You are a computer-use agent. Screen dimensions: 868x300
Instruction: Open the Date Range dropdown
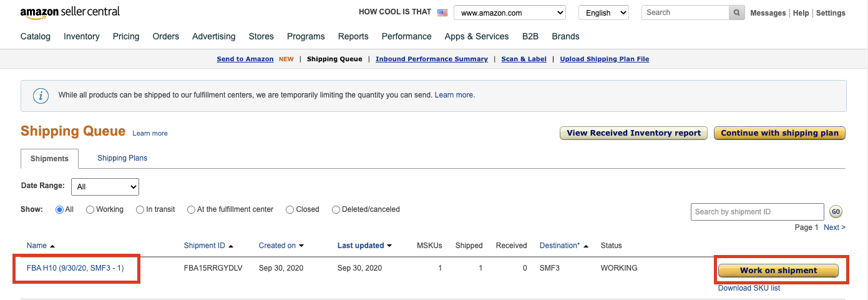[x=105, y=187]
